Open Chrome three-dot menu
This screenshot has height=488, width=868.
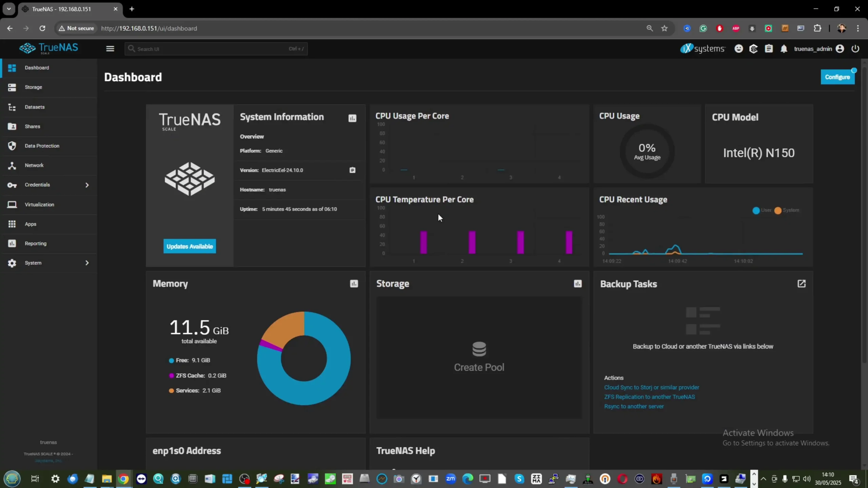[858, 28]
